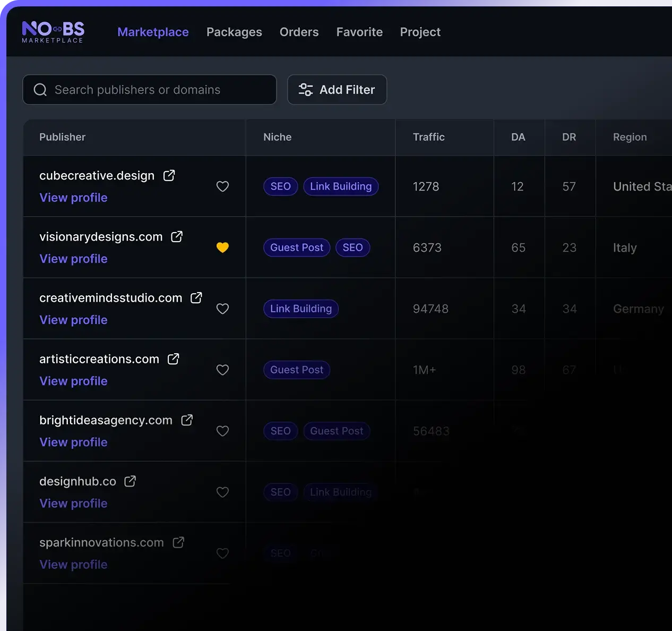Viewport: 672px width, 631px height.
Task: View profile of sparkinnovations.com
Action: tap(73, 564)
